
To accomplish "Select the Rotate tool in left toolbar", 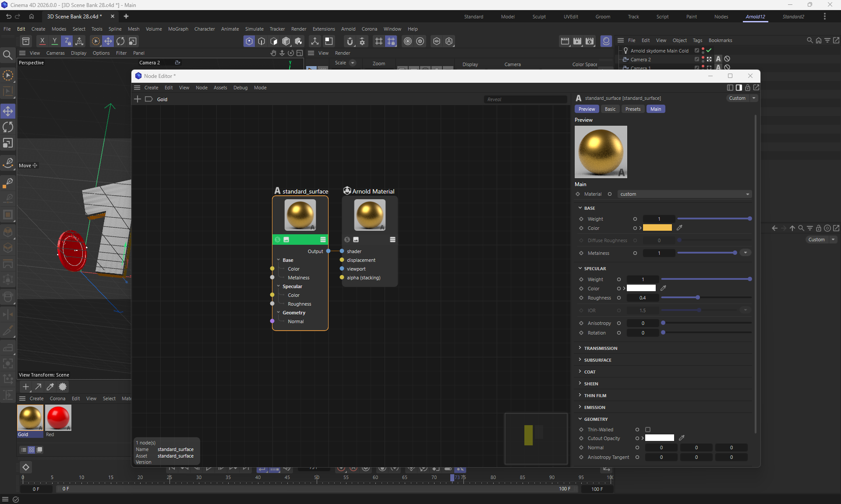I will 8,127.
